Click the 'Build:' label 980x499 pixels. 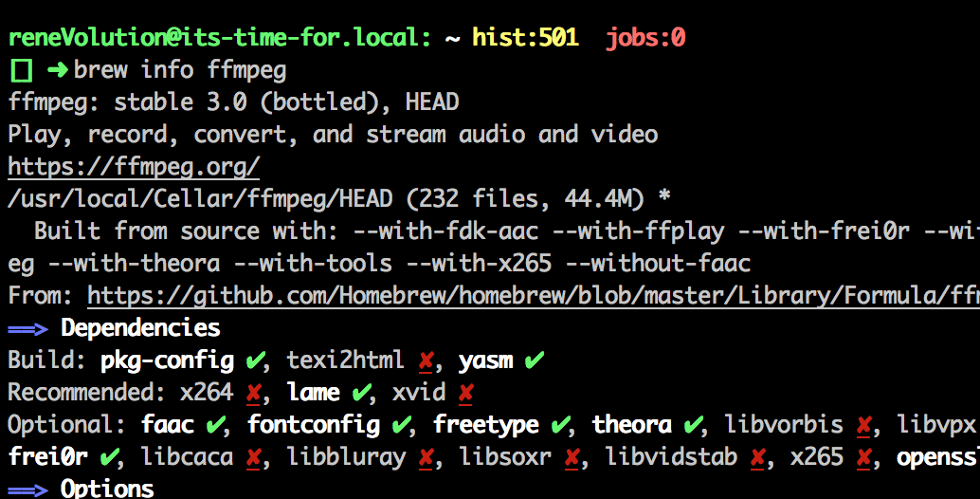pyautogui.click(x=47, y=360)
